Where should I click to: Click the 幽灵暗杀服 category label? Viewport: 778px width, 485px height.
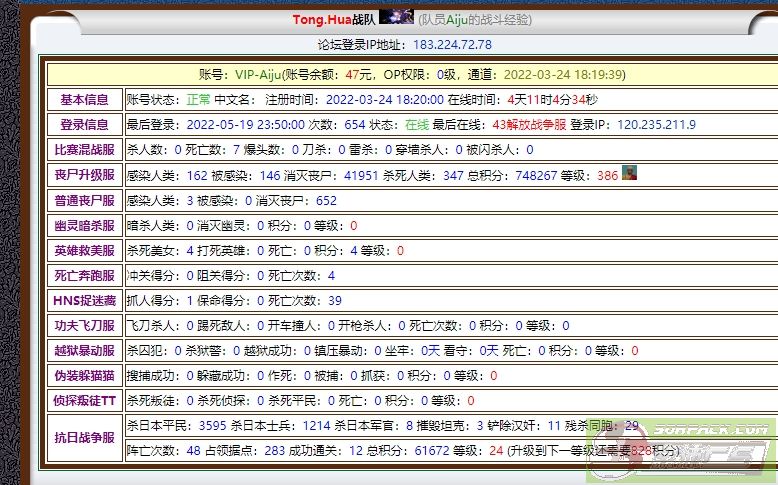point(84,225)
